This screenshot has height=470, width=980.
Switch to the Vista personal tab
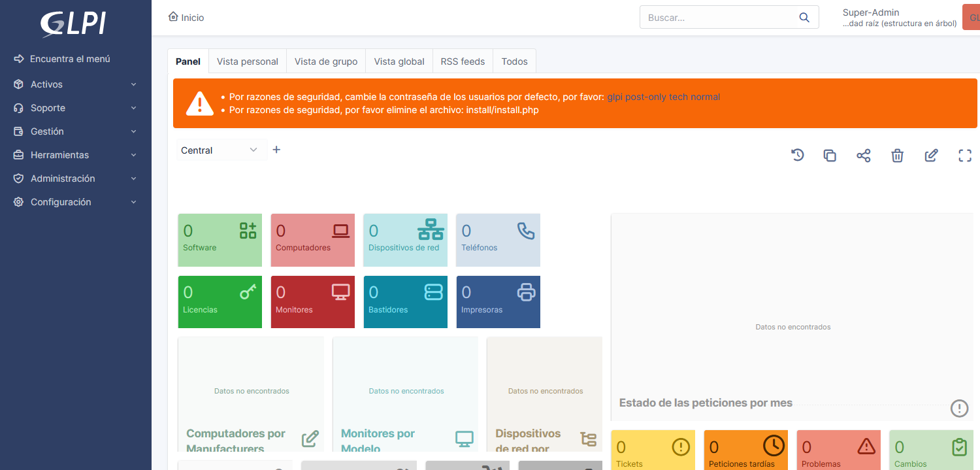pyautogui.click(x=247, y=61)
